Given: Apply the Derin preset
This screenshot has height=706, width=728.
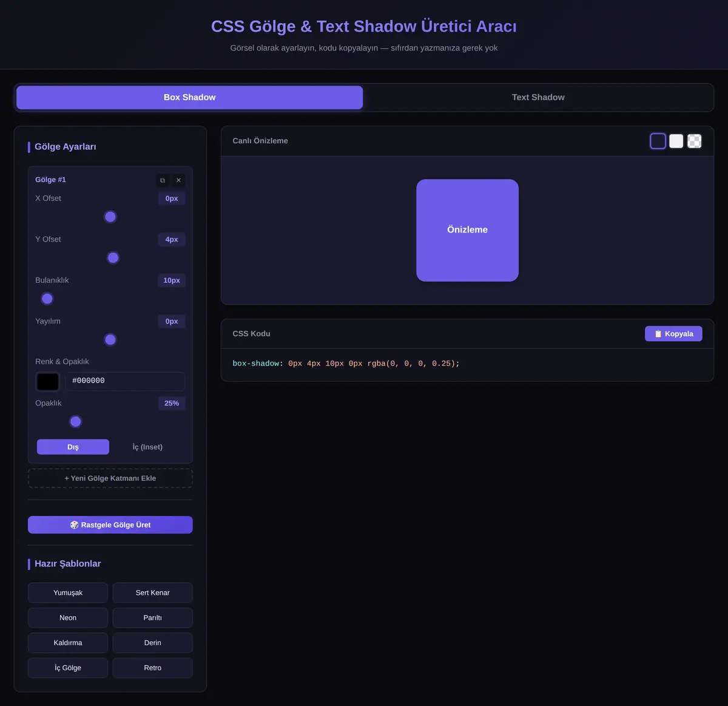Looking at the screenshot, I should click(x=153, y=643).
